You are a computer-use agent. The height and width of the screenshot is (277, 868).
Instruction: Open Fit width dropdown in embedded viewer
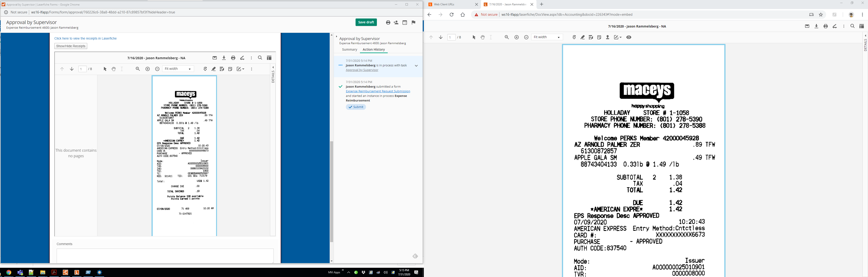[178, 69]
